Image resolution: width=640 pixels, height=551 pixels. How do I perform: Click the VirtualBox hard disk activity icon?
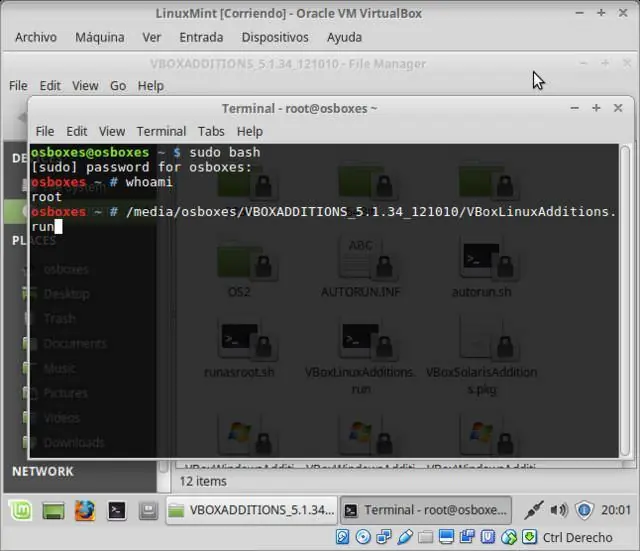(x=342, y=537)
